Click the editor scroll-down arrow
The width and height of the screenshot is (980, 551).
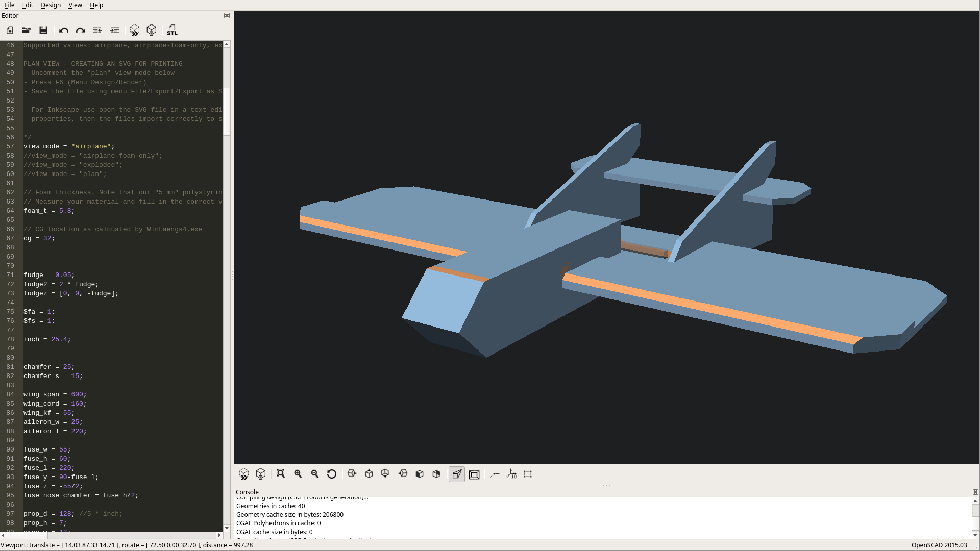coord(227,528)
